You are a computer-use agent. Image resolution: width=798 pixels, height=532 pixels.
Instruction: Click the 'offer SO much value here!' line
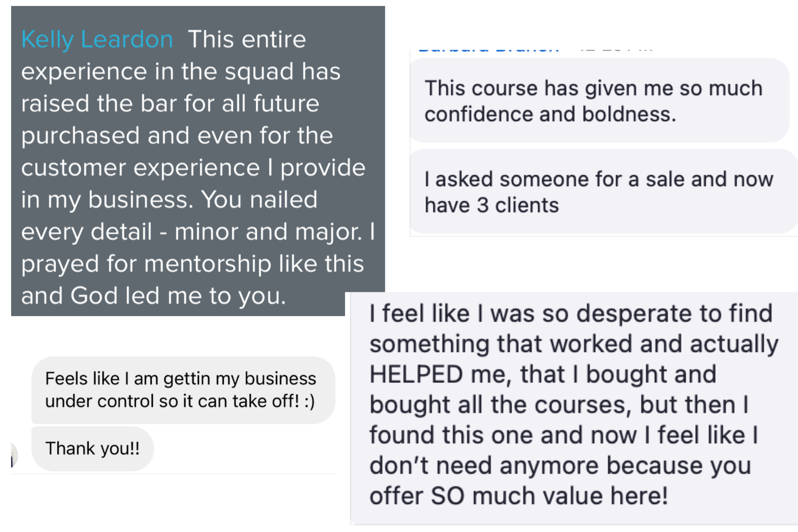coord(519,496)
